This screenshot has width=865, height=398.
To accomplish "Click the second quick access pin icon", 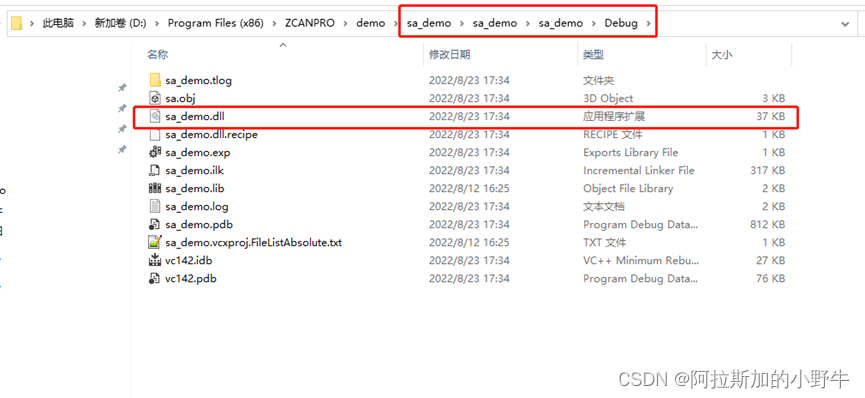I will click(122, 109).
